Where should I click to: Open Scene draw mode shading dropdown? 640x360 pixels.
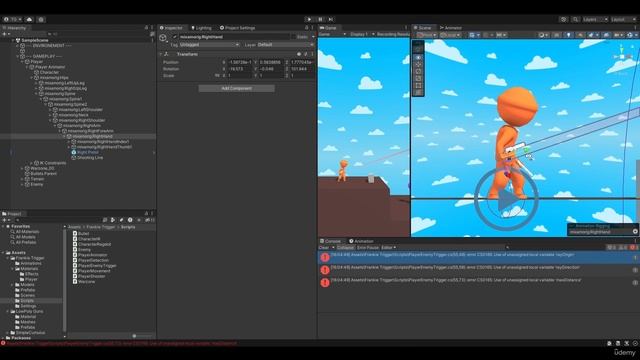pyautogui.click(x=544, y=35)
